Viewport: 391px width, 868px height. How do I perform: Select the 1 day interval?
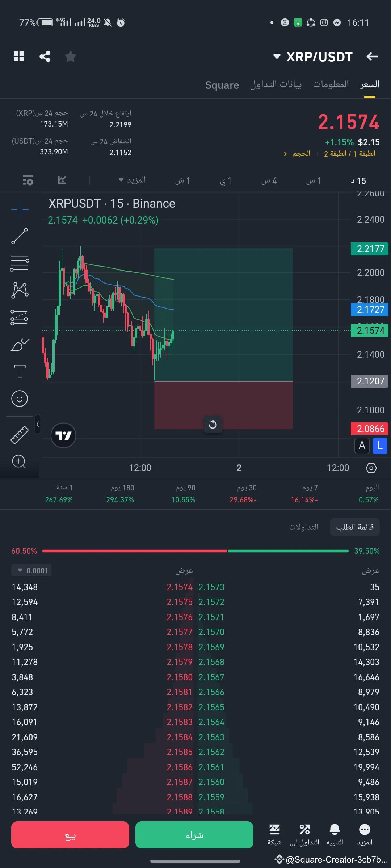click(225, 181)
